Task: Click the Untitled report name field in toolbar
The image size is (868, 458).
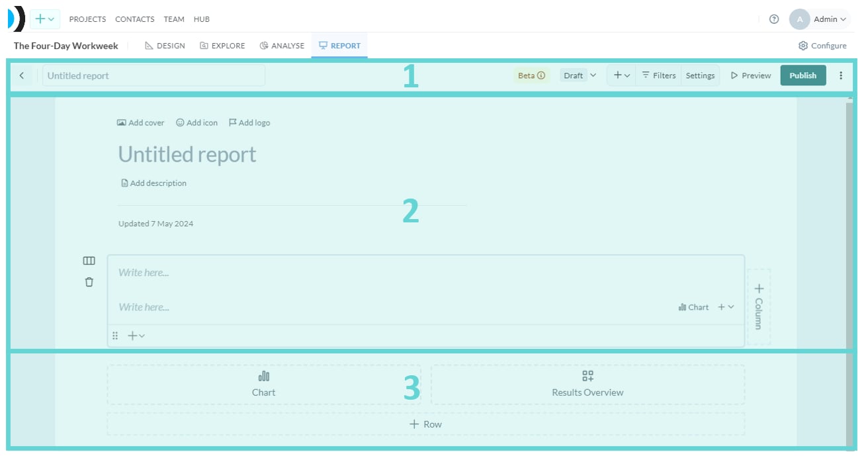Action: (153, 75)
